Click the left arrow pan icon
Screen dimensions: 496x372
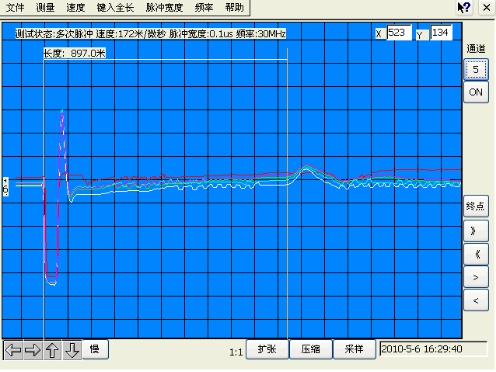point(13,350)
